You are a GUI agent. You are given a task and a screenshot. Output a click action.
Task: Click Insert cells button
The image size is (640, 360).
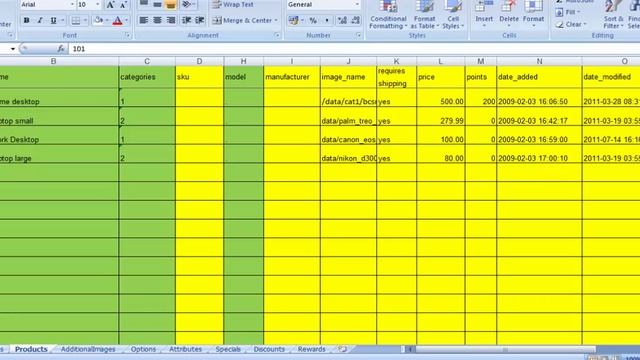coord(484,15)
